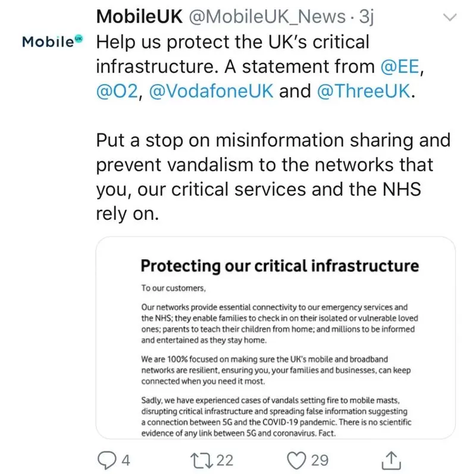
Task: Visit the @VodafoneUK mention
Action: click(x=211, y=91)
